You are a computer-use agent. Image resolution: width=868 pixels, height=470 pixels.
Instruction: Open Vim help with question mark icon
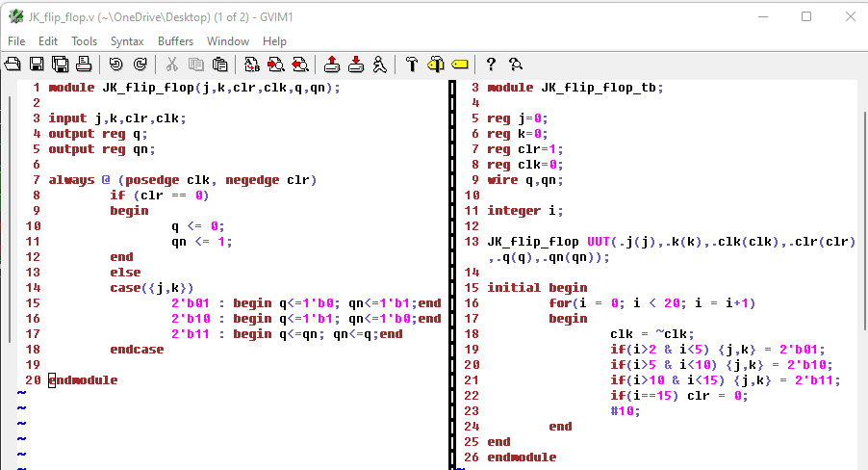tap(491, 65)
